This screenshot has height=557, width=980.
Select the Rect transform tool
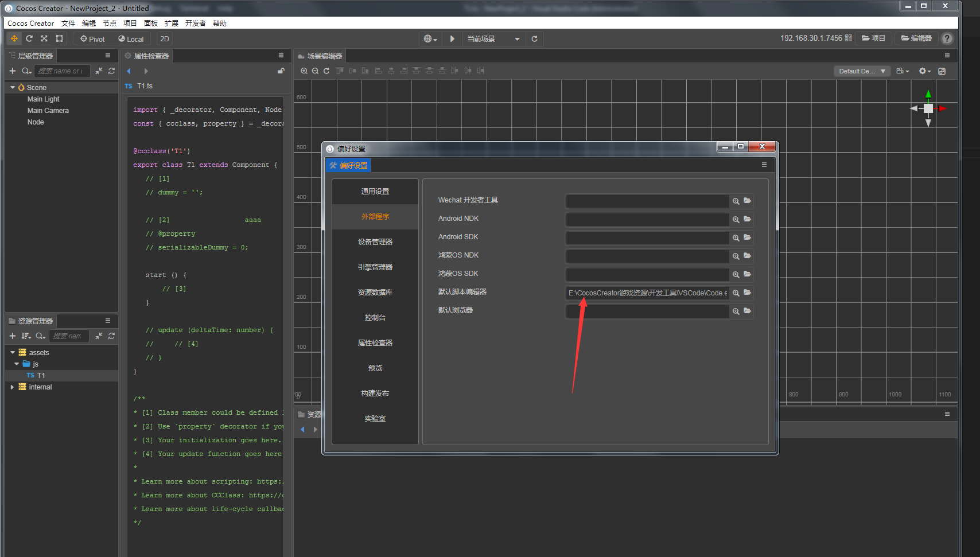click(59, 38)
